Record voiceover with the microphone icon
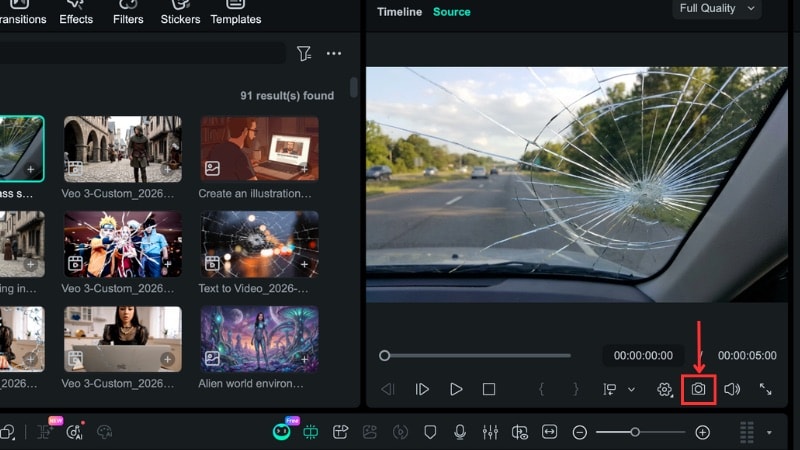The width and height of the screenshot is (800, 450). pyautogui.click(x=460, y=433)
